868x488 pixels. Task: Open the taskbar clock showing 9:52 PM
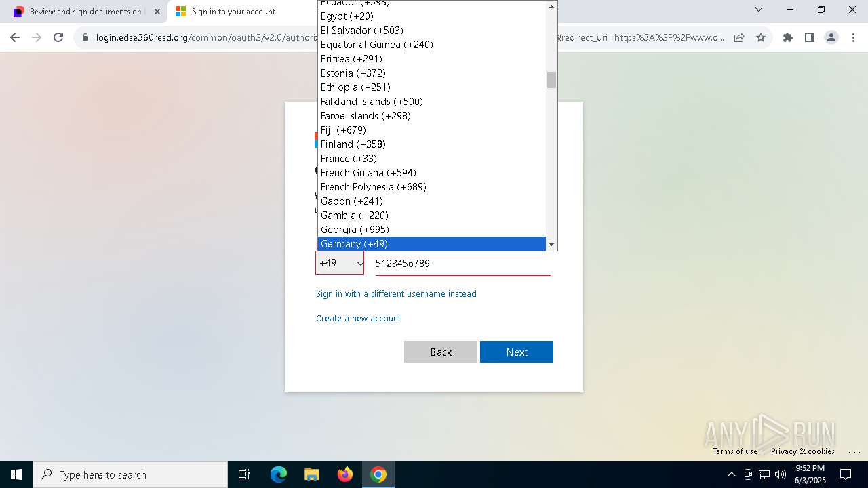click(x=810, y=474)
